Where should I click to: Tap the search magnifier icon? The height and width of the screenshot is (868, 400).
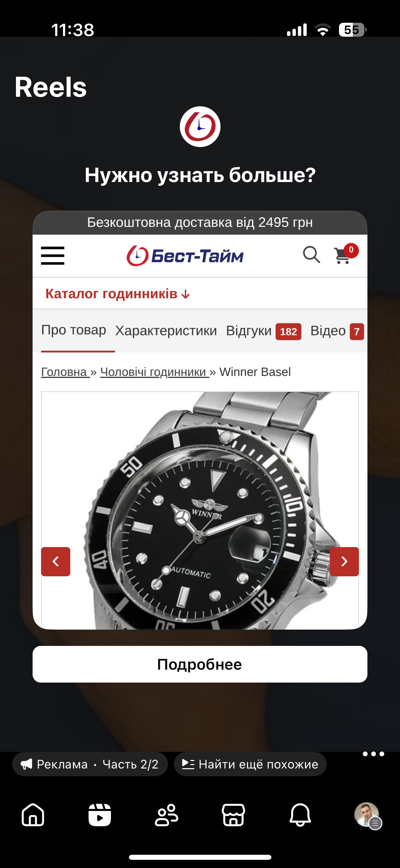click(311, 255)
